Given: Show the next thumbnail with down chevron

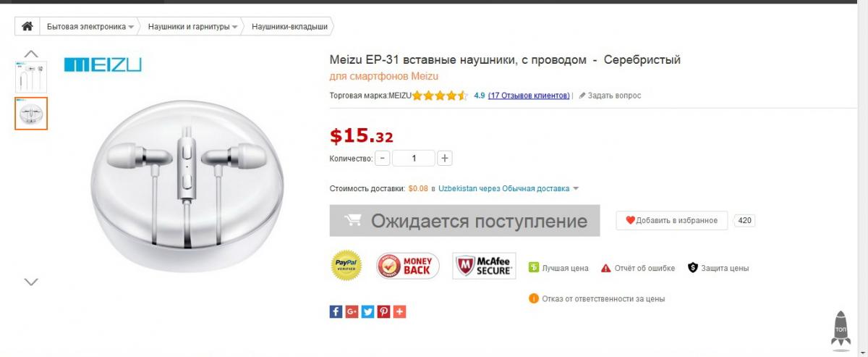Looking at the screenshot, I should pos(31,282).
